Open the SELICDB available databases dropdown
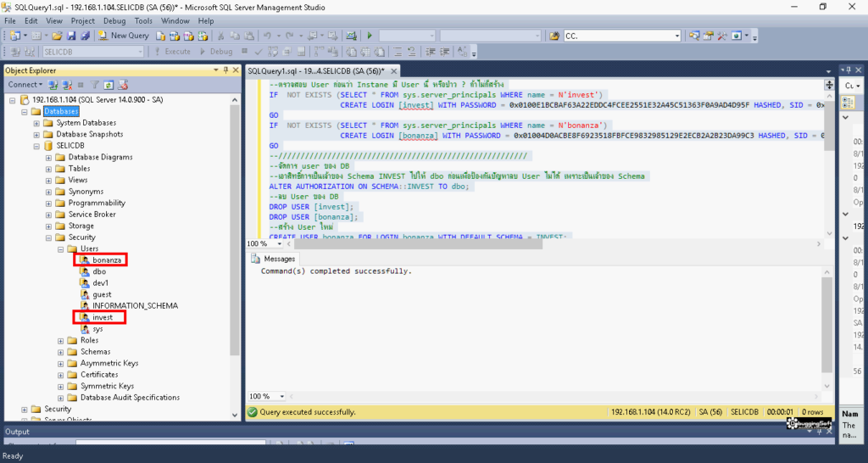Screen dimensions: 868x463 click(140, 52)
